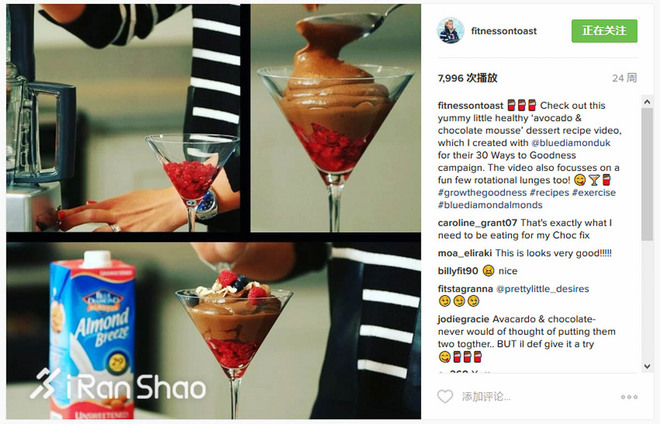Open jodiegracie commenter profile
Viewport: 660px width, 424px height.
[463, 319]
